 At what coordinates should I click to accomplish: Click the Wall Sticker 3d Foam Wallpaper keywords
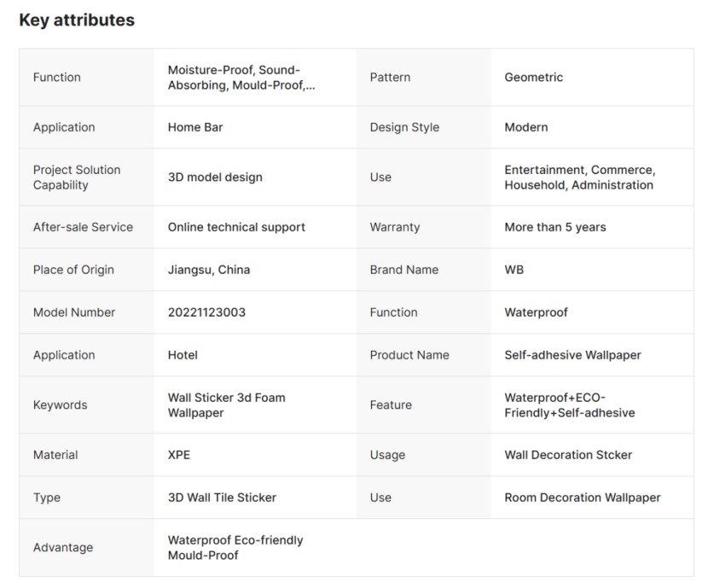(x=226, y=405)
